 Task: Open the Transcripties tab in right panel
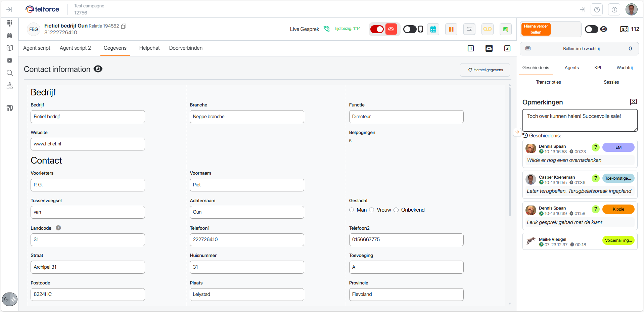click(x=548, y=82)
